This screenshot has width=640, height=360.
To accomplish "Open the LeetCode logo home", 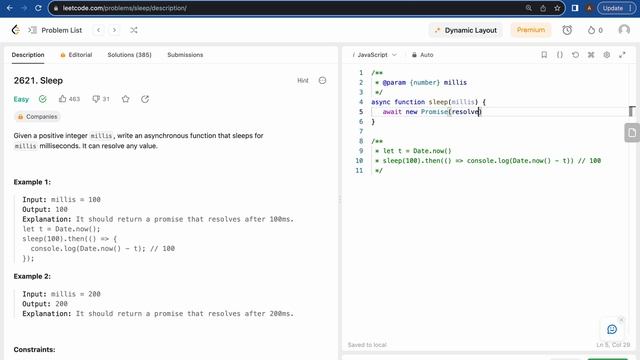I will click(16, 30).
